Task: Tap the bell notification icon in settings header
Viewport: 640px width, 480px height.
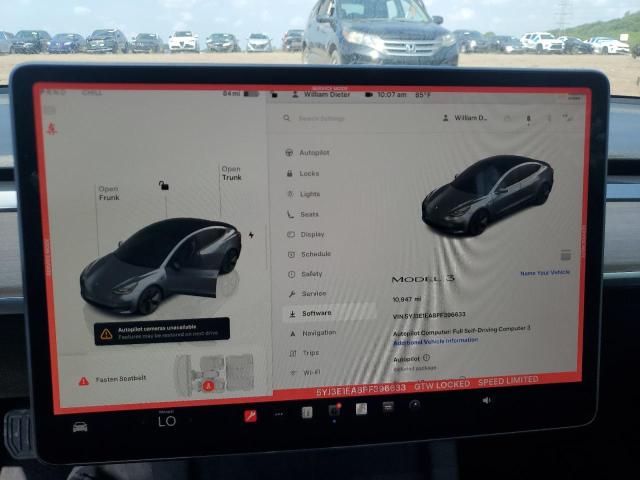Action: (x=529, y=118)
